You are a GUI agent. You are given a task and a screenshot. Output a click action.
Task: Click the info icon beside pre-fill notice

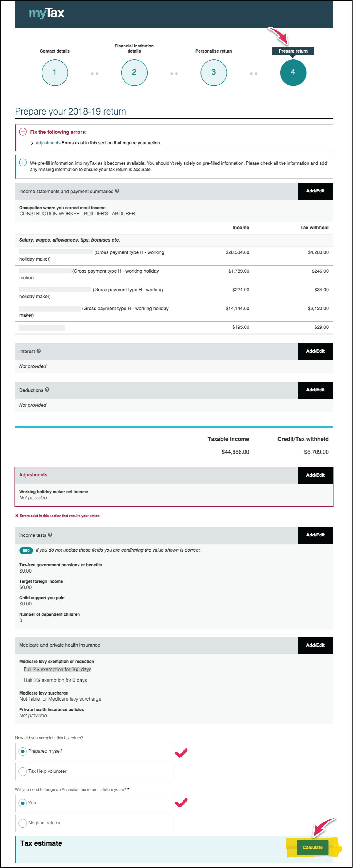(x=23, y=163)
